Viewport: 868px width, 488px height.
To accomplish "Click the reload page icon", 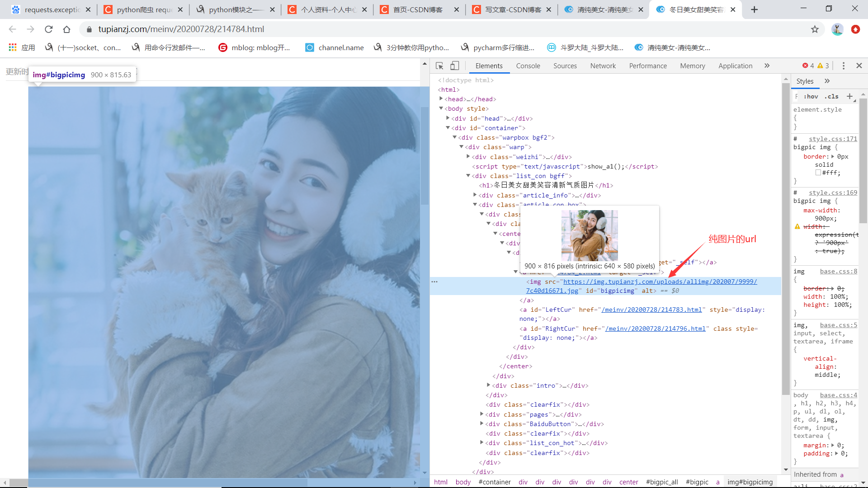I will click(48, 29).
